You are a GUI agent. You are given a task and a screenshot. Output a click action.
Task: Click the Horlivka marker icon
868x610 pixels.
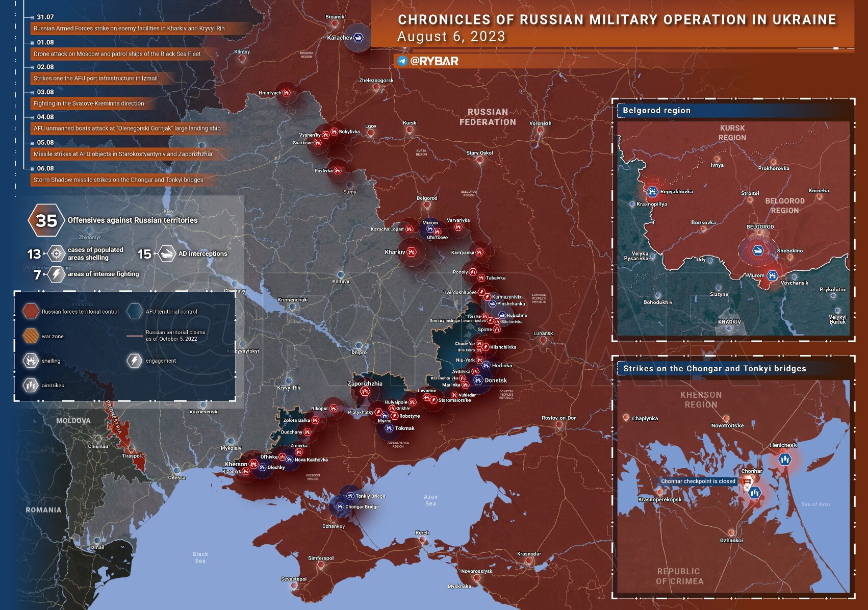[x=486, y=365]
